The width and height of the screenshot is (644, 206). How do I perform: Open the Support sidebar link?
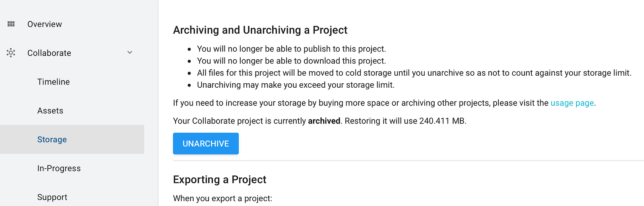[52, 197]
